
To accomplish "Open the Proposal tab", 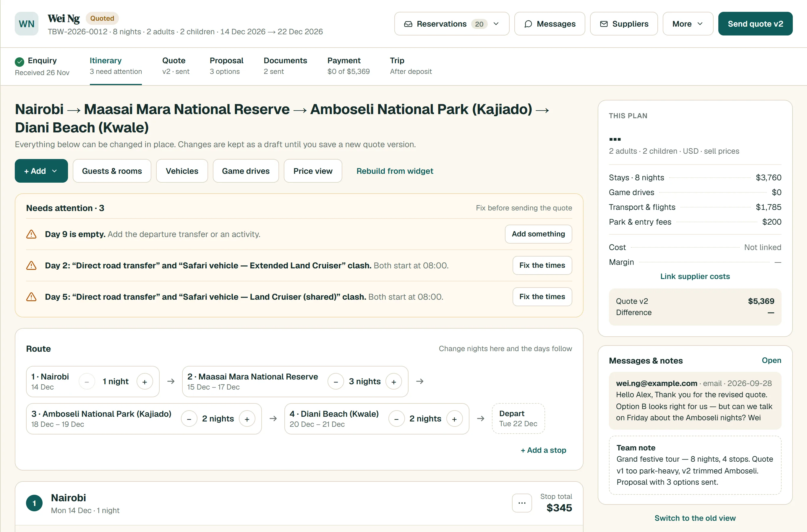I will pyautogui.click(x=226, y=66).
